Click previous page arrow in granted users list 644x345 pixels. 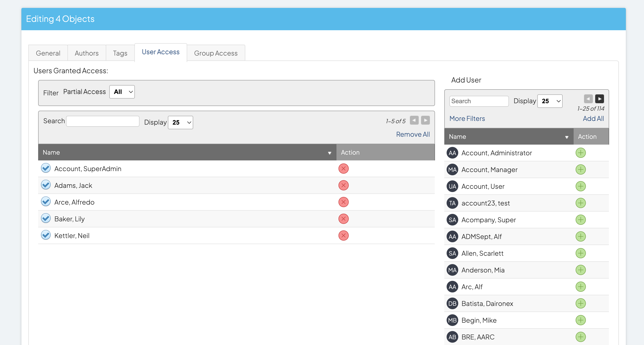(414, 120)
